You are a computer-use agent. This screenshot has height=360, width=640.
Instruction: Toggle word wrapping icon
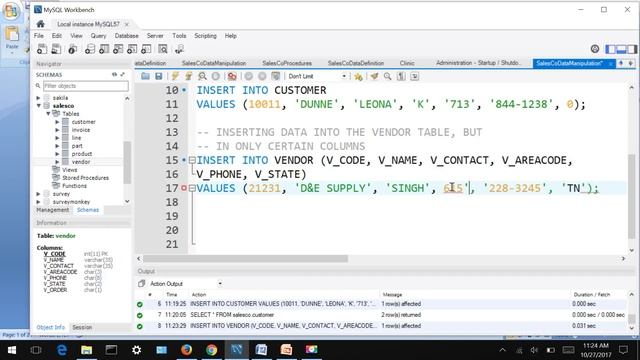415,76
